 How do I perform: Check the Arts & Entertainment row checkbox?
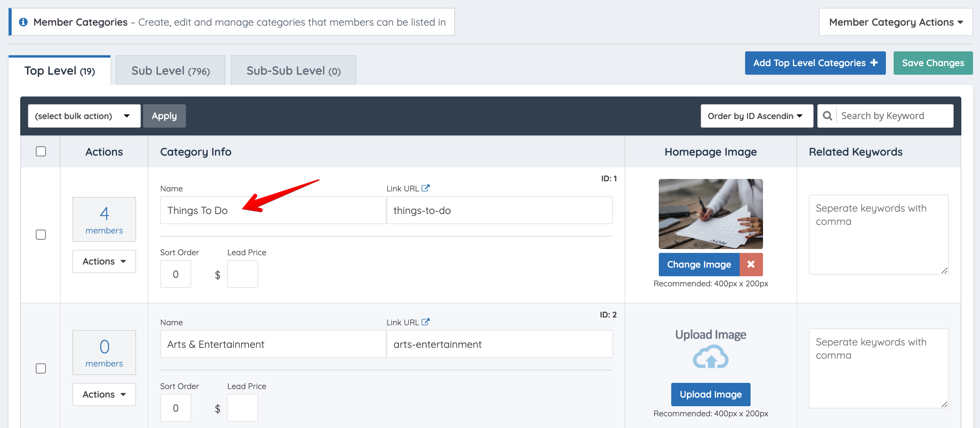tap(41, 368)
